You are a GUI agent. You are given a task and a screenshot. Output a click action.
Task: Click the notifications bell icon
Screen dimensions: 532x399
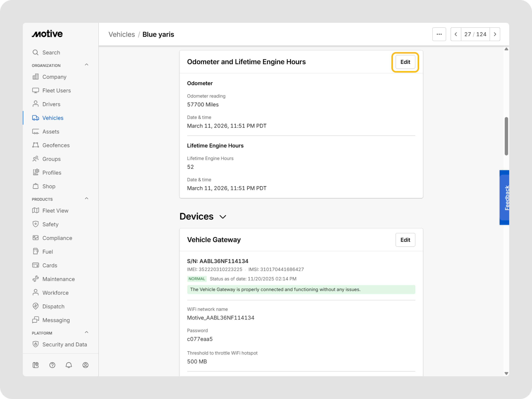point(69,365)
